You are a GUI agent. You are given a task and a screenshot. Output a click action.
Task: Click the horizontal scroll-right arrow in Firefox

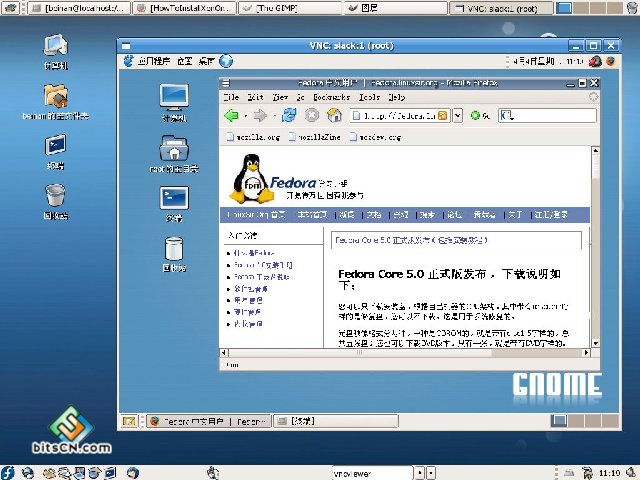(x=587, y=352)
